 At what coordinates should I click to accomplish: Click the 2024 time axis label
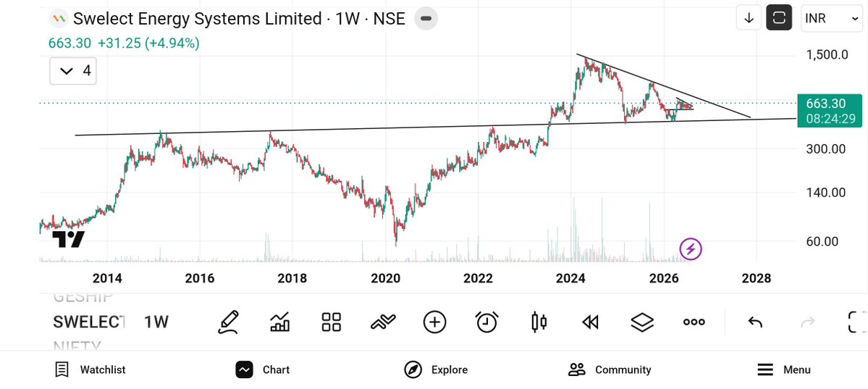click(x=570, y=278)
